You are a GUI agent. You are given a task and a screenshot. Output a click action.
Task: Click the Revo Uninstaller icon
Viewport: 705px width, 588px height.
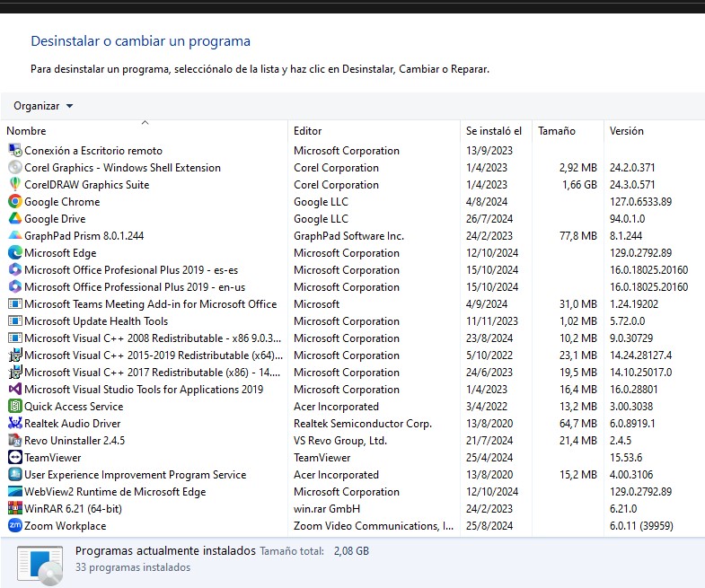[15, 441]
